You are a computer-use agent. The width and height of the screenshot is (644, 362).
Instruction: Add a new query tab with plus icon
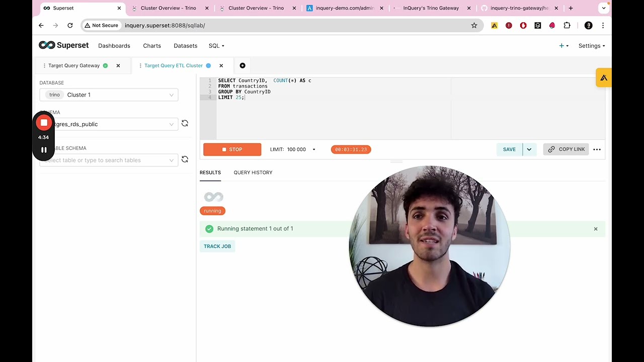click(x=243, y=65)
